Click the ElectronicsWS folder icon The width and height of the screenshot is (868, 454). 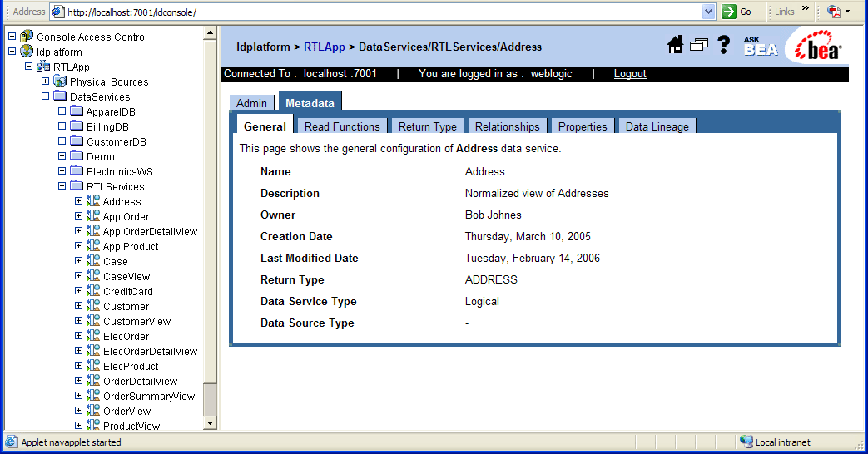[x=77, y=170]
